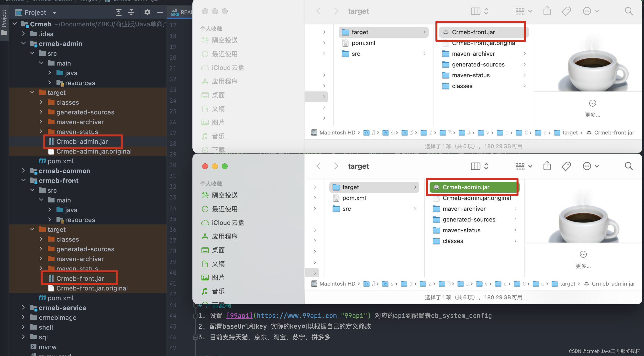Expand all nodes in the Project tree
Screen dimensions: 644x356
[x=118, y=12]
